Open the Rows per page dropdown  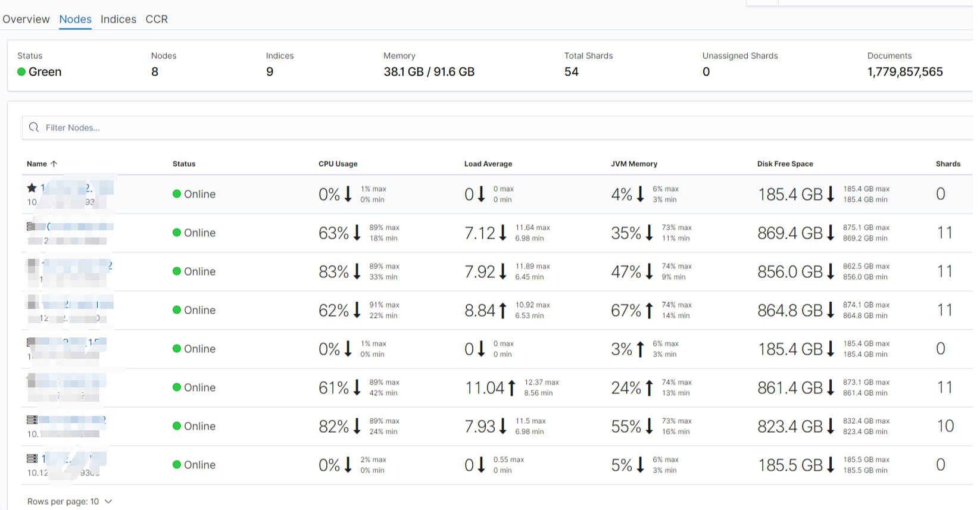click(x=70, y=502)
